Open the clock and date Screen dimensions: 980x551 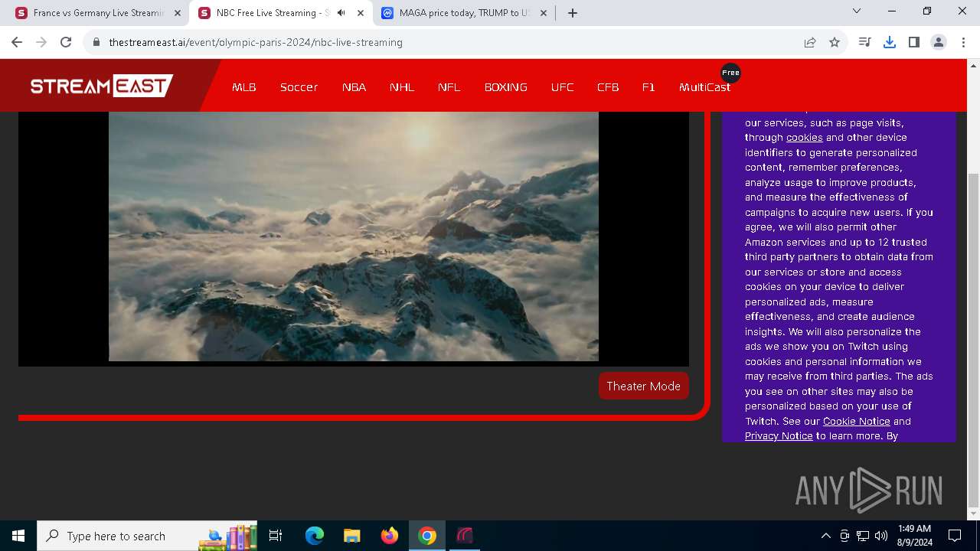point(914,536)
